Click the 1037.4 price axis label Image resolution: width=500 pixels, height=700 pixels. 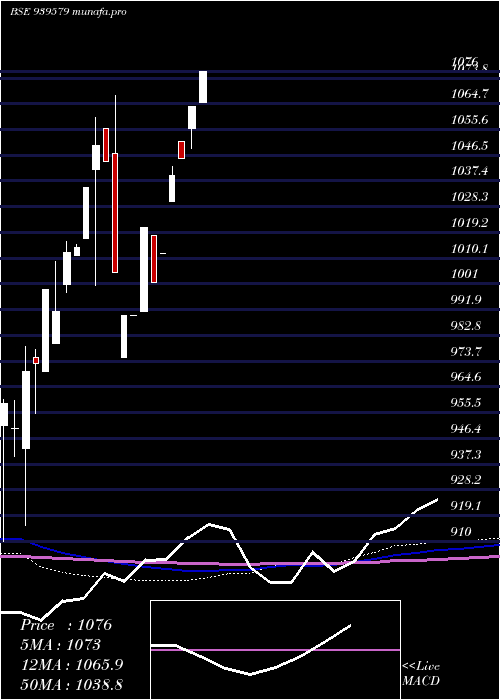[469, 171]
